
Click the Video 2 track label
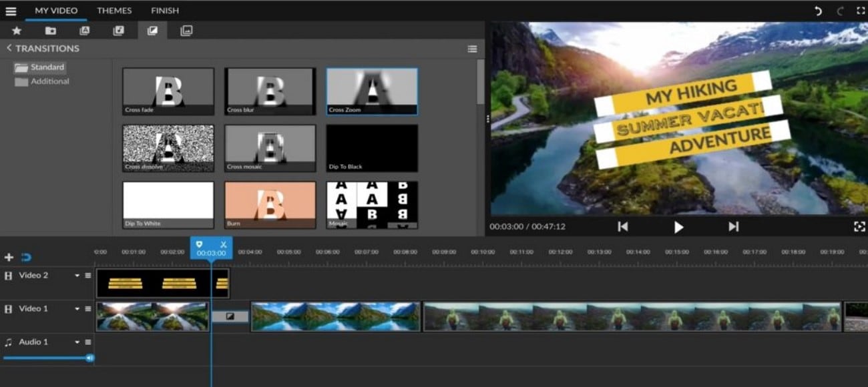tap(33, 276)
